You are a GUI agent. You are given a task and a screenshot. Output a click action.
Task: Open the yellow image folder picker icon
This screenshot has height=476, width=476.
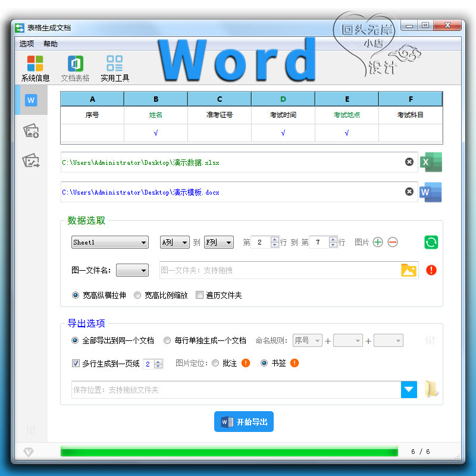(409, 270)
